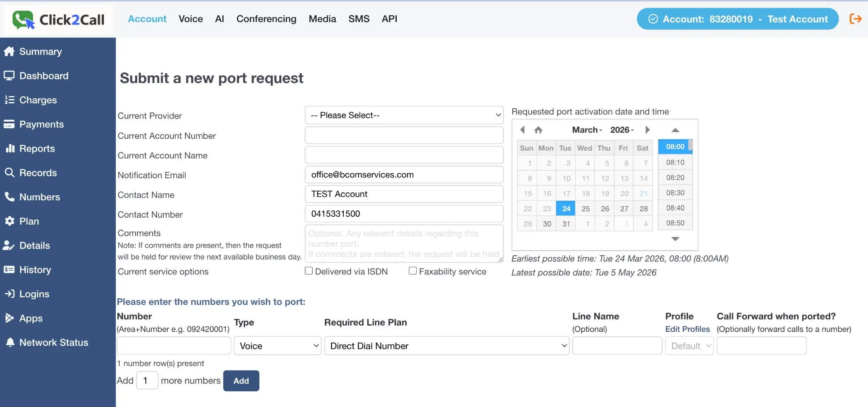Open the SMS section in the top menu
868x407 pixels.
click(x=359, y=19)
